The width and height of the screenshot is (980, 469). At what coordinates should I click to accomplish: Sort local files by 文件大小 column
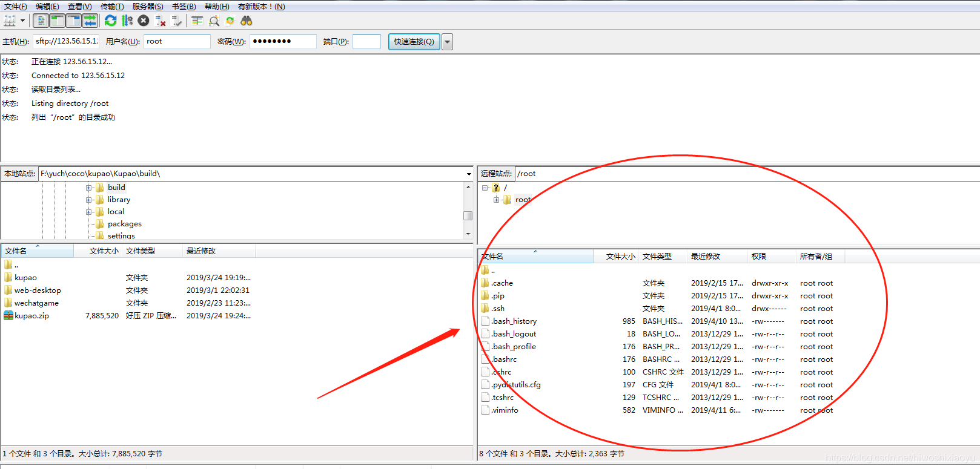pyautogui.click(x=98, y=251)
